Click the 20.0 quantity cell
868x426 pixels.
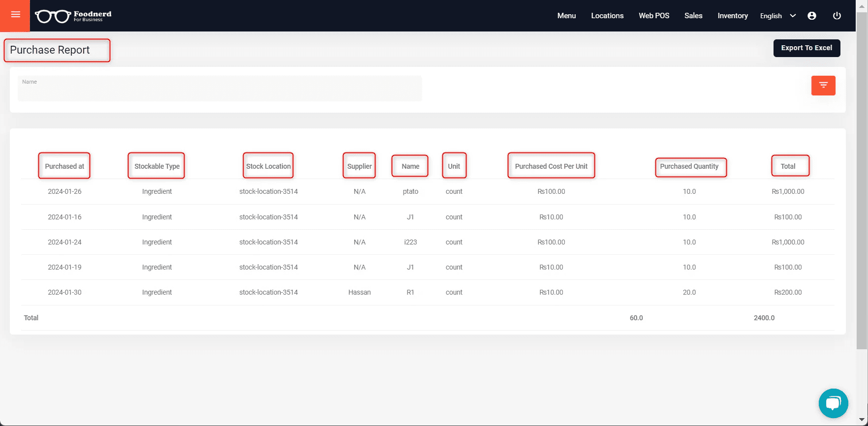point(689,292)
